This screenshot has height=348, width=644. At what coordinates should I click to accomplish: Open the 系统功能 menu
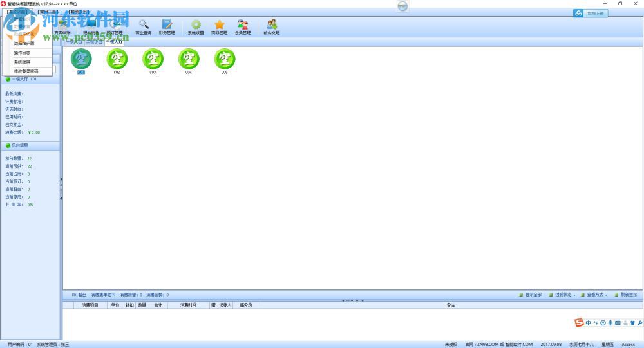tap(17, 12)
